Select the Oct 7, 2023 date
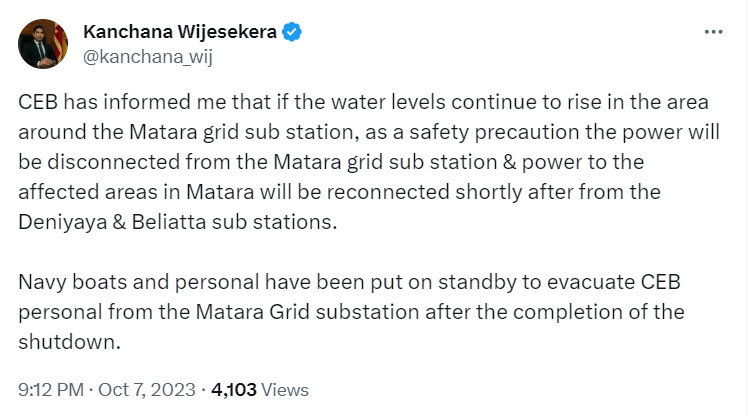The image size is (756, 416). [147, 389]
